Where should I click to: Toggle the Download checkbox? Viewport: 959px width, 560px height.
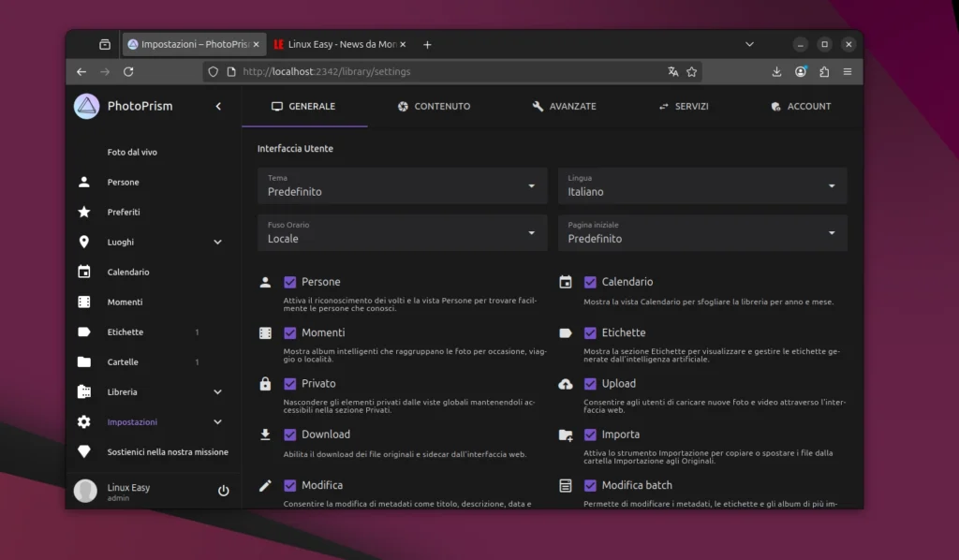[290, 435]
